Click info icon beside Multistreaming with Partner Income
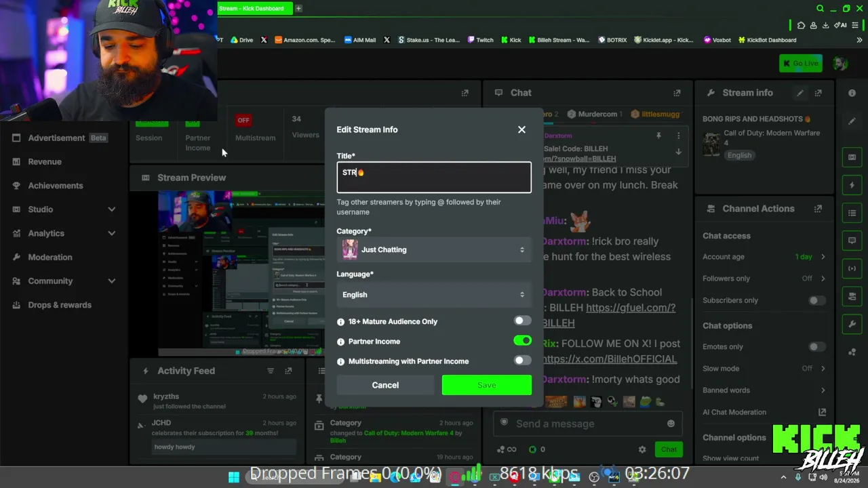 pos(341,361)
